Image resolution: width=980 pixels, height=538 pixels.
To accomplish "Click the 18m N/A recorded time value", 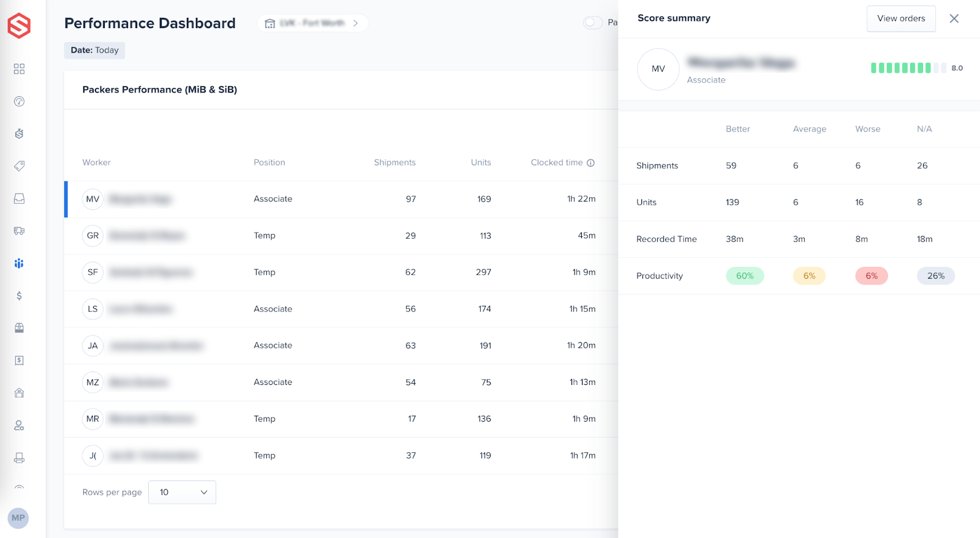I will [924, 239].
